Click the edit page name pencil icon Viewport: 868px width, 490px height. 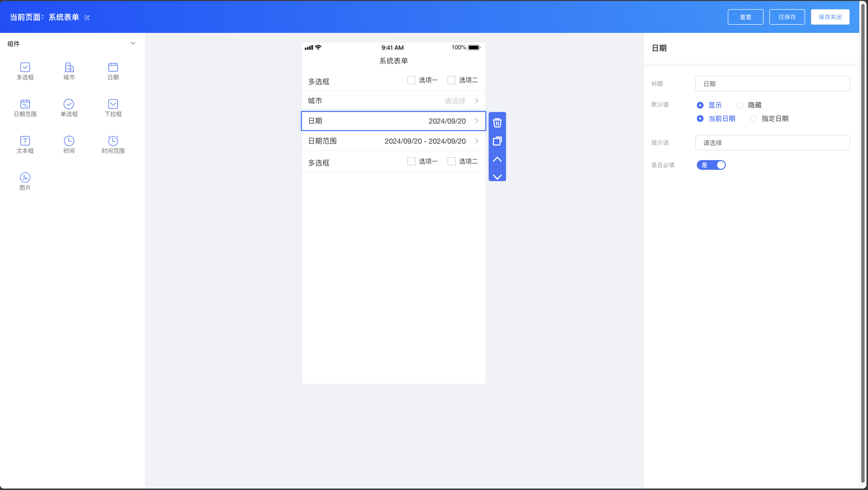click(87, 17)
